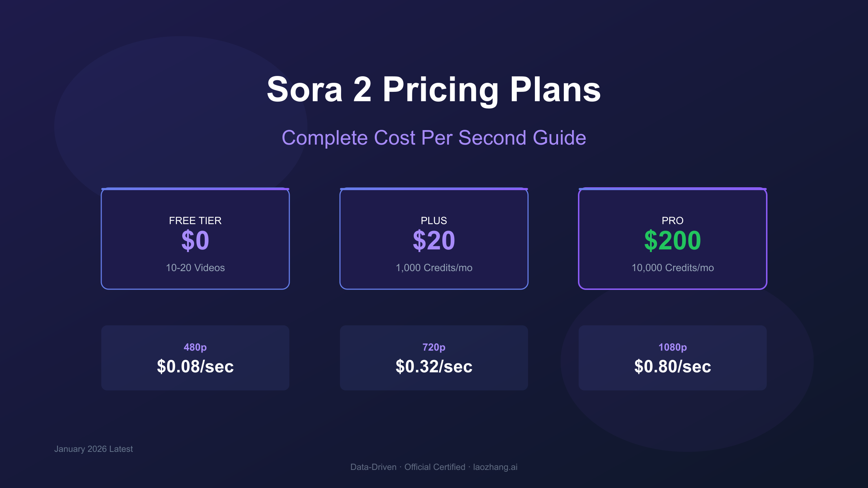Click the $0 price in Free Tier
This screenshot has width=868, height=488.
(x=195, y=241)
